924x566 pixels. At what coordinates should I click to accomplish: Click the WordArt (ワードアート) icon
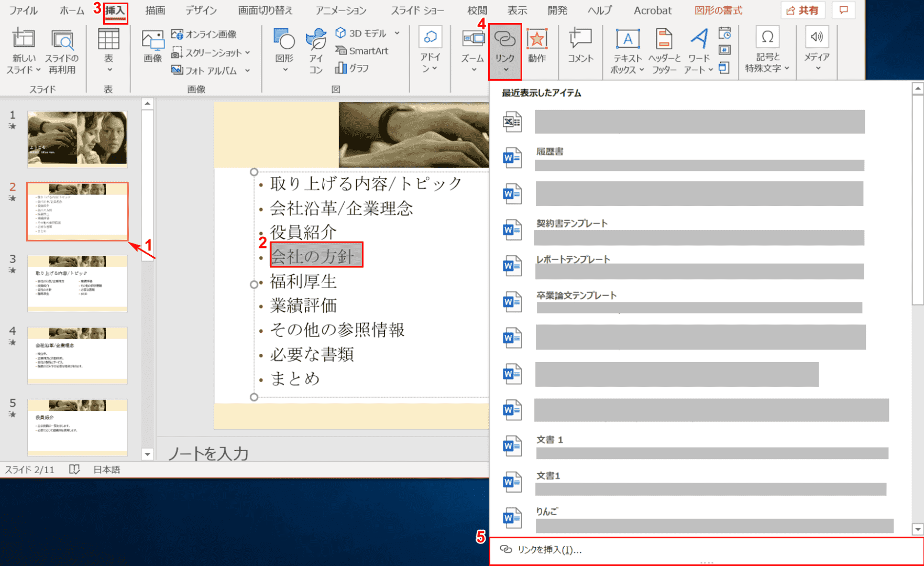point(699,39)
